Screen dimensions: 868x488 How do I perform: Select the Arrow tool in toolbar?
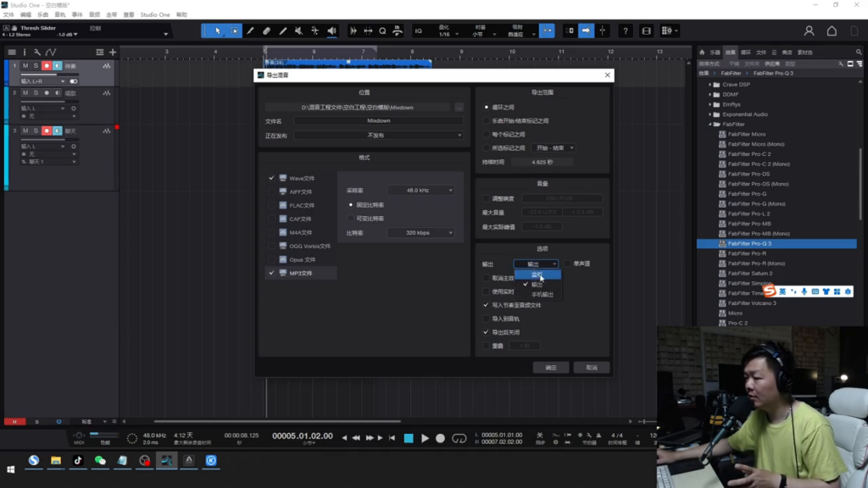coord(218,31)
